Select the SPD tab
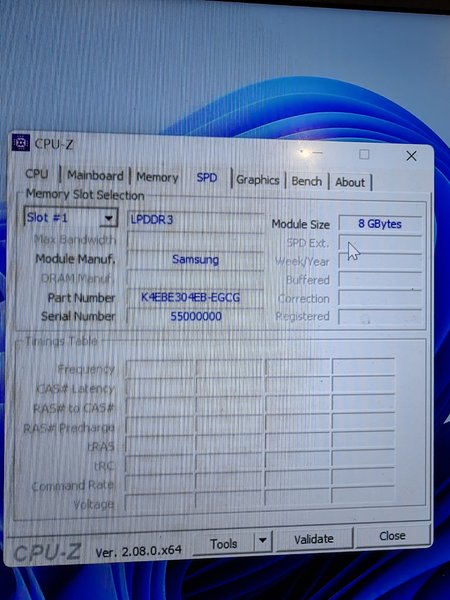Image resolution: width=450 pixels, height=600 pixels. pos(207,178)
